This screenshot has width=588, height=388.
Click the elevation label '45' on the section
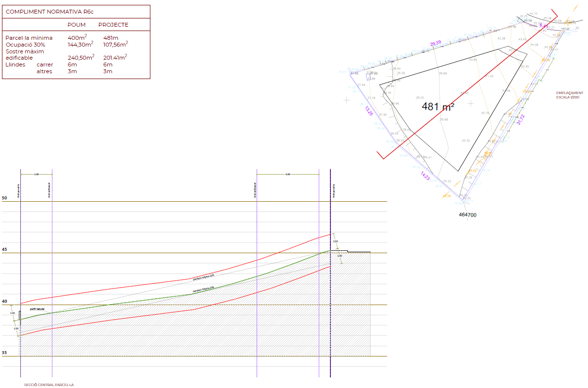tap(4, 250)
